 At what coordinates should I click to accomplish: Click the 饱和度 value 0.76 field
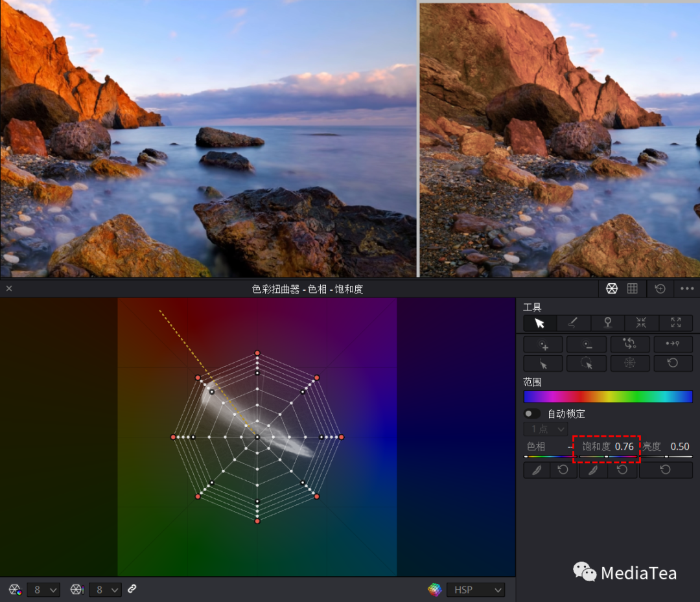pos(624,446)
